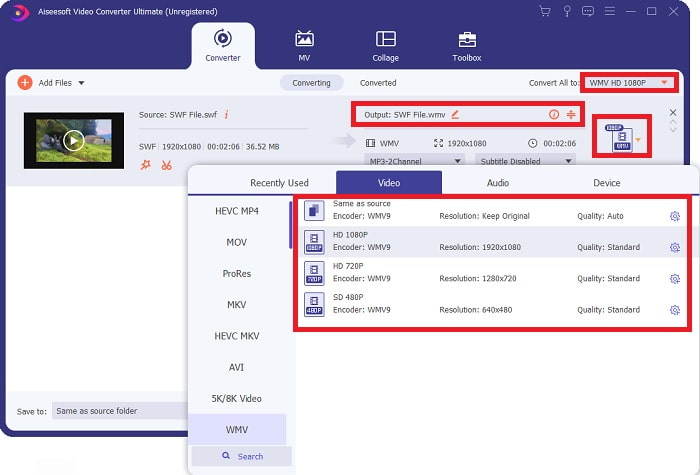Open the feedback chat icon
700x475 pixels.
click(588, 11)
